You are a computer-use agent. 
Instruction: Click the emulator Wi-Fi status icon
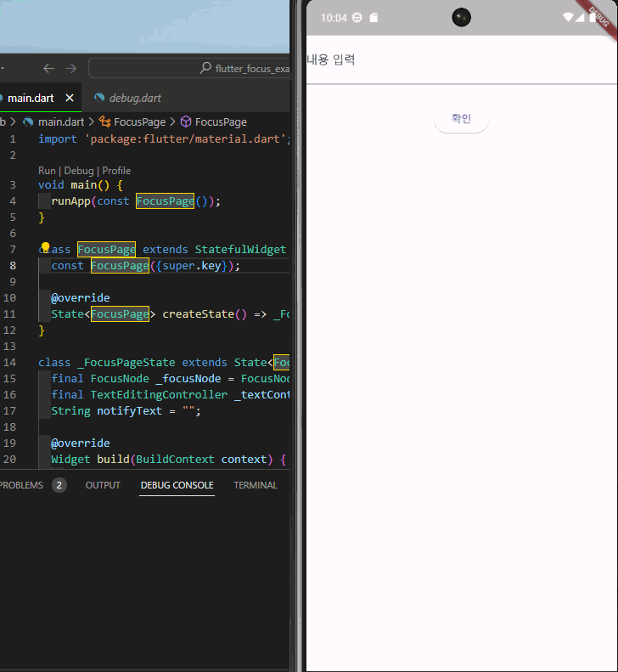tap(568, 17)
